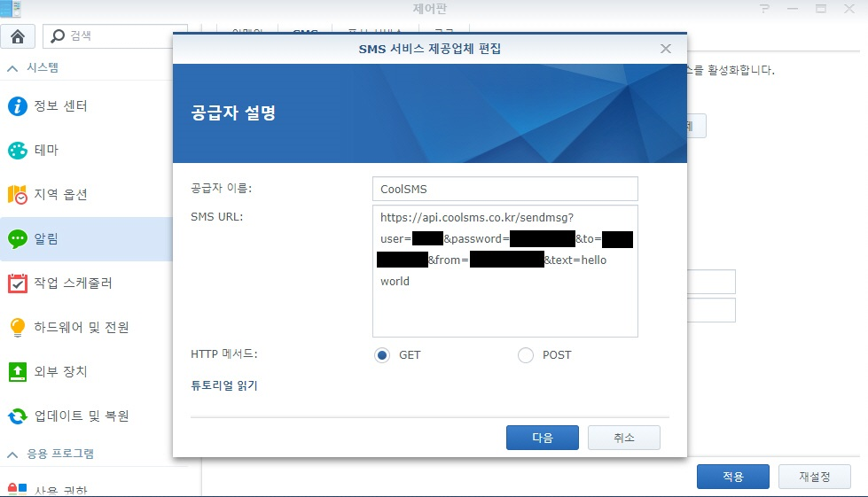Open Regional Options (지역 옵션) icon

pyautogui.click(x=18, y=195)
